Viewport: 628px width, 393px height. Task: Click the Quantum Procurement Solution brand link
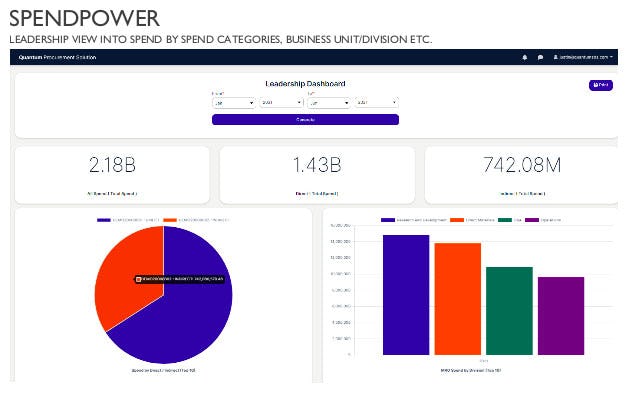click(x=57, y=57)
